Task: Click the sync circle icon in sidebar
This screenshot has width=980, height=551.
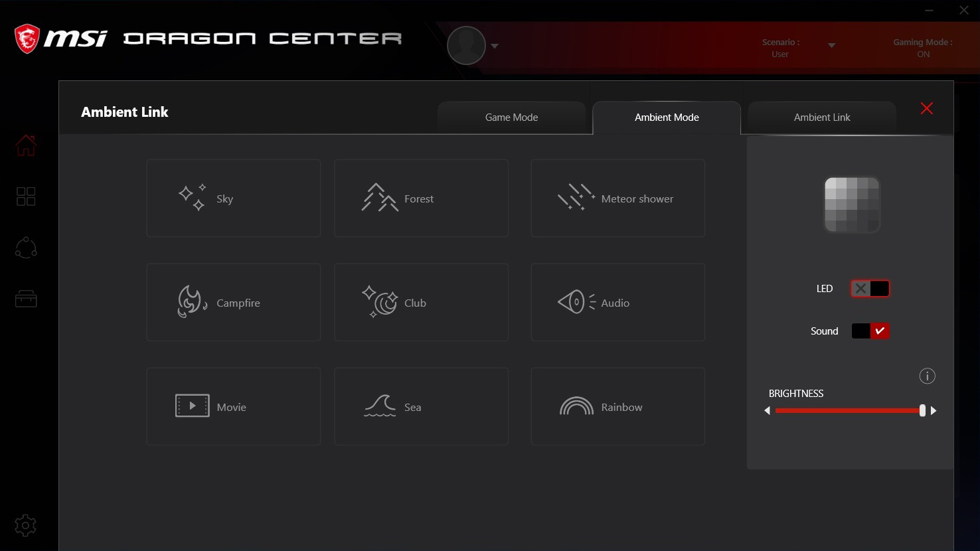Action: click(x=26, y=248)
